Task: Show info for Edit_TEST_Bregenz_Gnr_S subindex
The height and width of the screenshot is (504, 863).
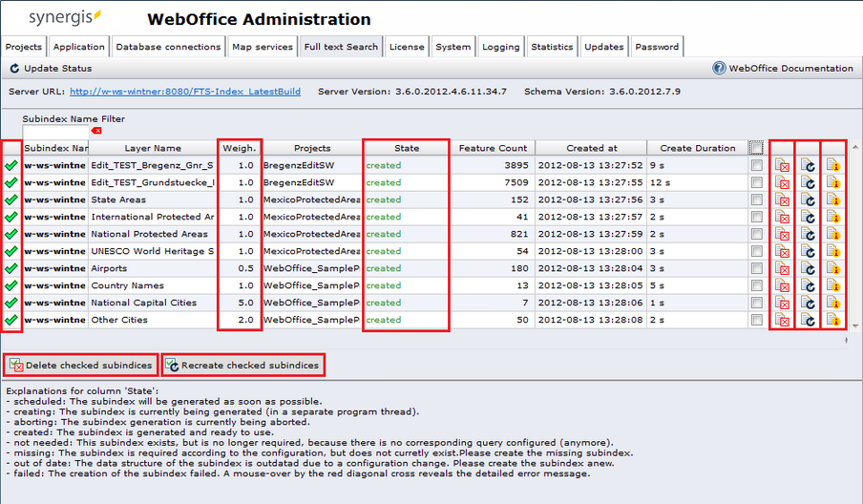Action: (833, 166)
